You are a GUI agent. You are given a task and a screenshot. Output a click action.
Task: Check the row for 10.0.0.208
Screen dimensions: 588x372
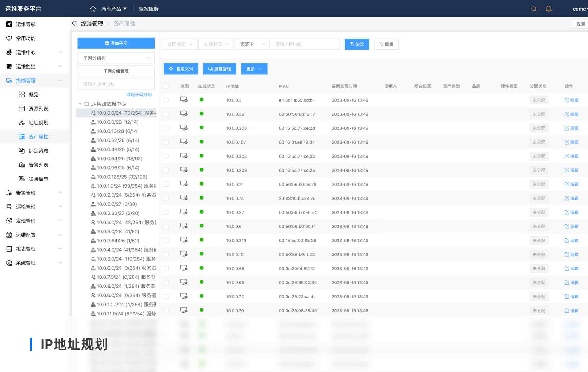point(166,156)
